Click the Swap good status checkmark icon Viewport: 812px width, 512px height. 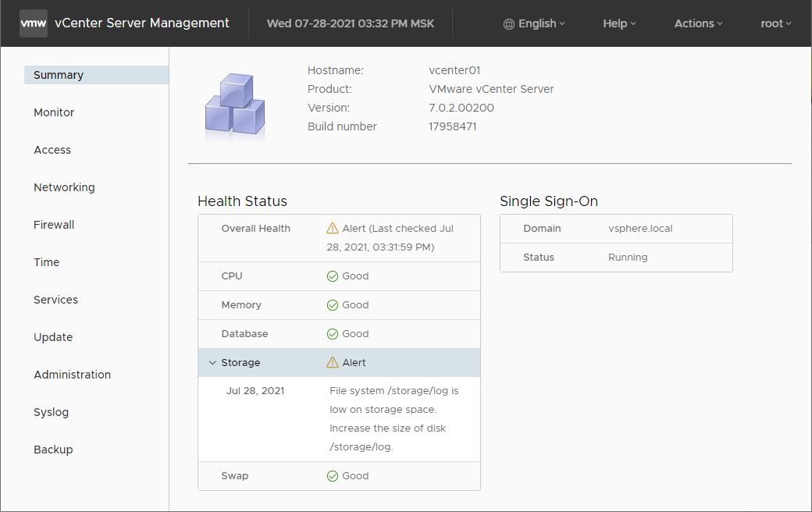pos(333,476)
